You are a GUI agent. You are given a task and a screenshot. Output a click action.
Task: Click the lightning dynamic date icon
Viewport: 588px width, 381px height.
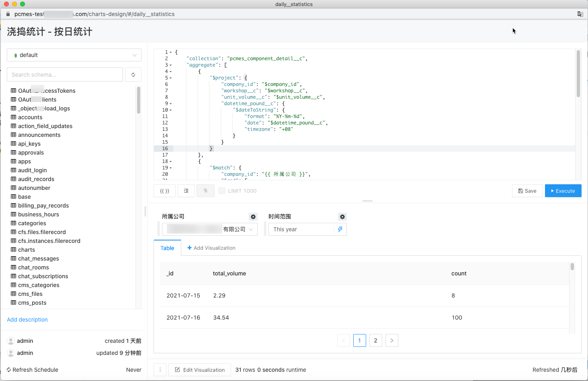340,229
